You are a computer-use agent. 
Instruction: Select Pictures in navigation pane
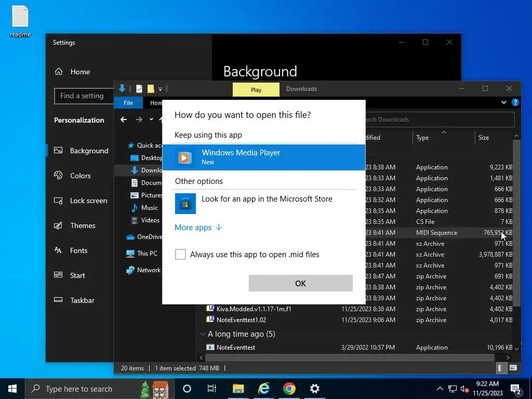click(x=146, y=195)
